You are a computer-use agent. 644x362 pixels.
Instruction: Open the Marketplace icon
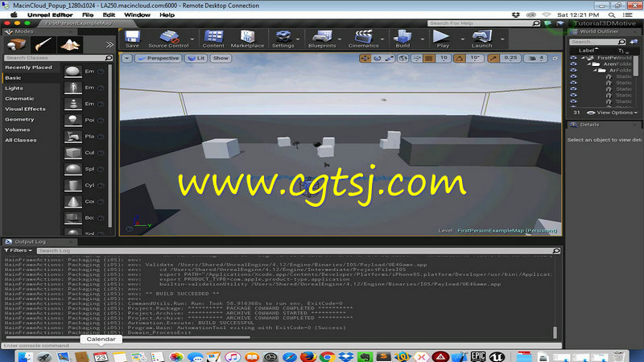(247, 39)
